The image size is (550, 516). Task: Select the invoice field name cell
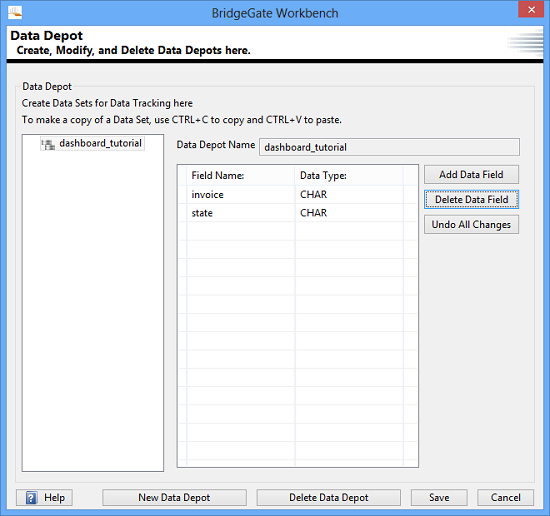tap(241, 195)
